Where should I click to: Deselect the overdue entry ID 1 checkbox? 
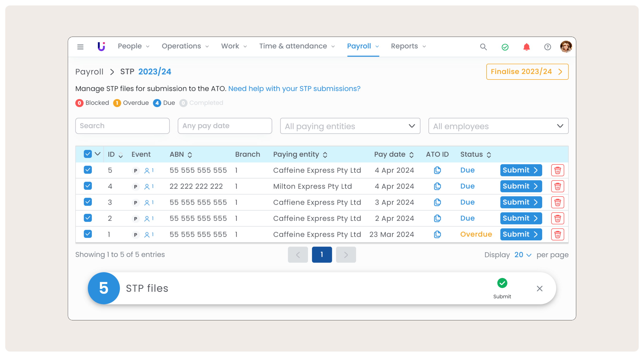click(x=88, y=234)
